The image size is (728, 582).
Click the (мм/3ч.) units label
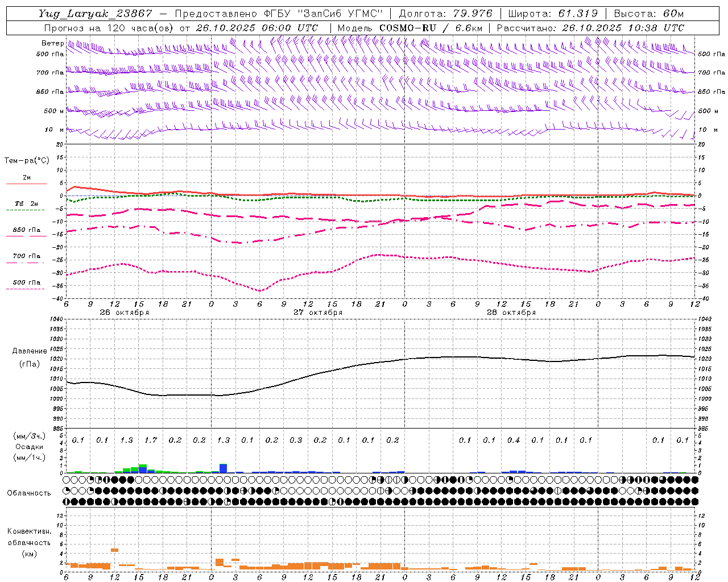point(30,436)
